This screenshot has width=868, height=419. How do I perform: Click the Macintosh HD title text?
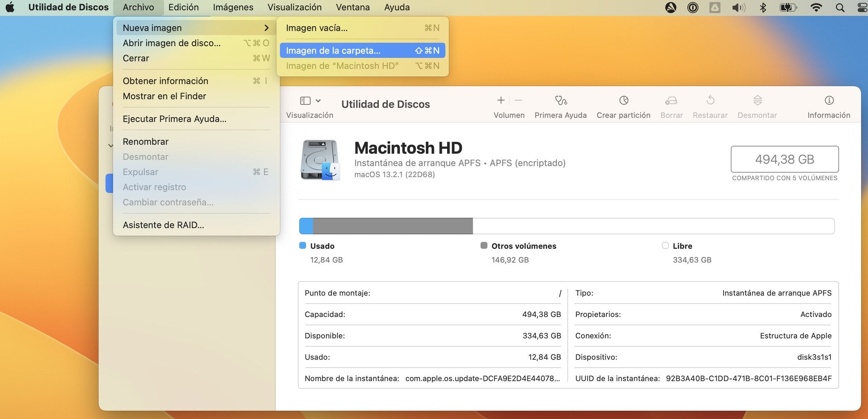pos(408,148)
